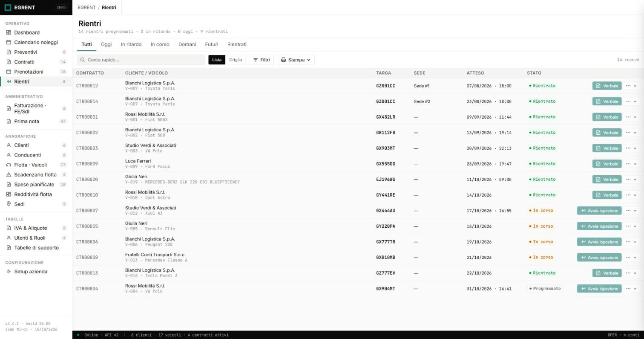This screenshot has height=339, width=644.
Task: Open Scadenzario flotta warnings
Action: (36, 174)
